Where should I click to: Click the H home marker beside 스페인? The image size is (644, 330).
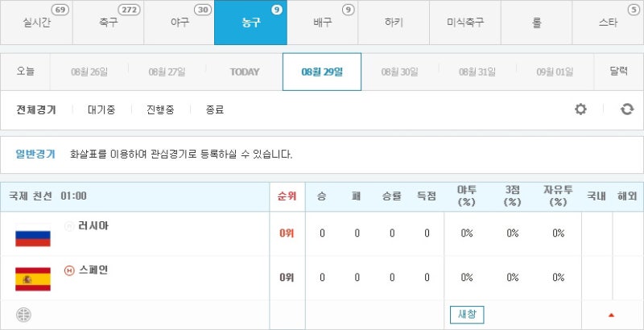pyautogui.click(x=69, y=270)
